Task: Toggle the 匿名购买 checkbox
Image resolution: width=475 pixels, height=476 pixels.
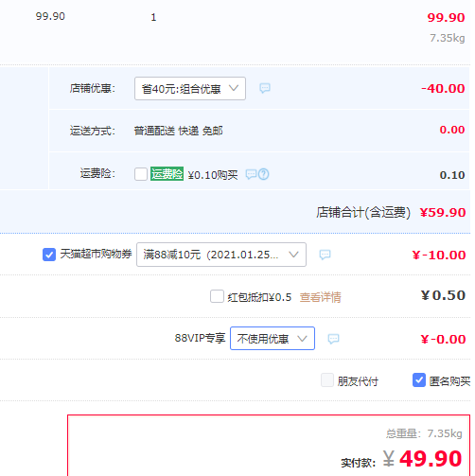Action: click(419, 380)
